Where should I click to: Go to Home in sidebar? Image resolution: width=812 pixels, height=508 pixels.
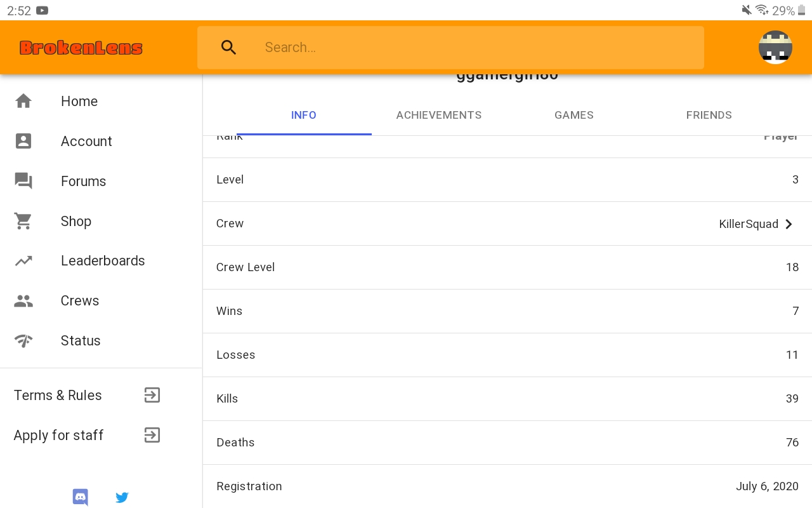79,101
